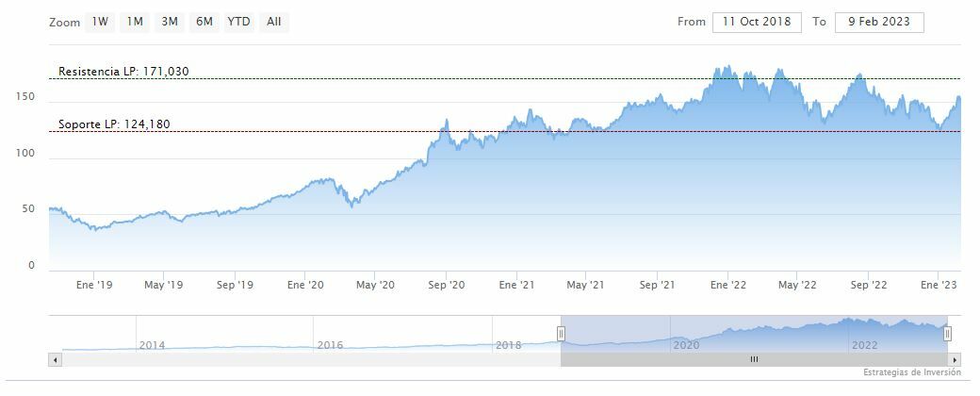Select the 1M zoom button

click(135, 22)
